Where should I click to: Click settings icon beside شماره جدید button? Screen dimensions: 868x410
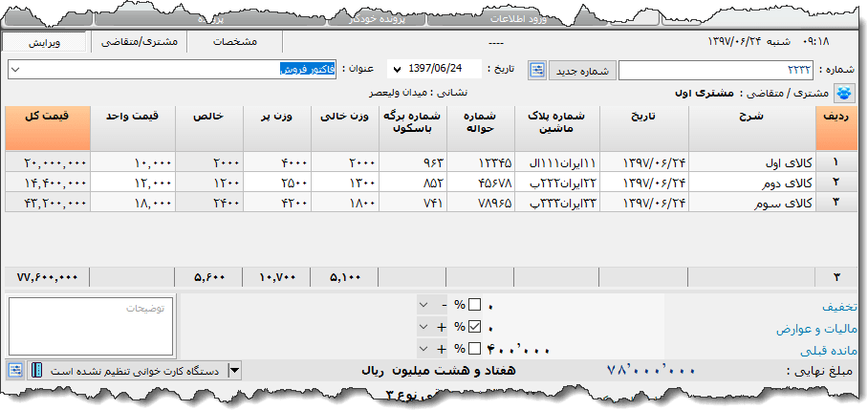coord(537,71)
